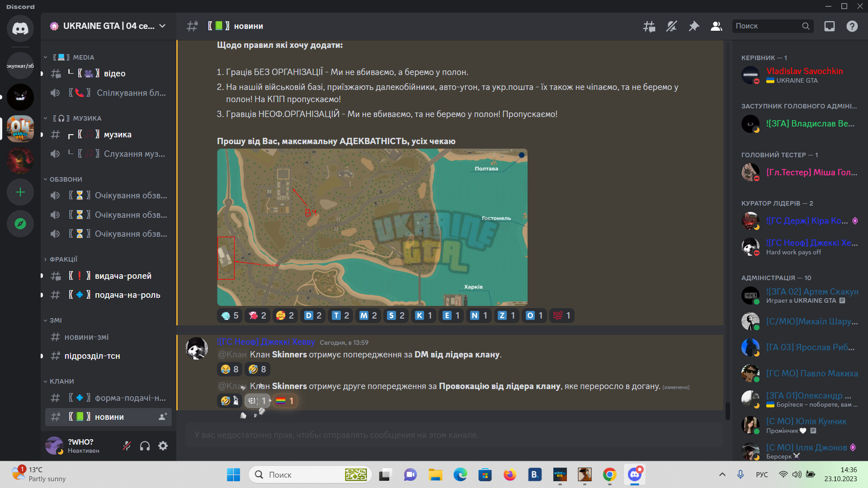Image resolution: width=868 pixels, height=488 pixels.
Task: Show pinned messages
Action: [x=693, y=26]
